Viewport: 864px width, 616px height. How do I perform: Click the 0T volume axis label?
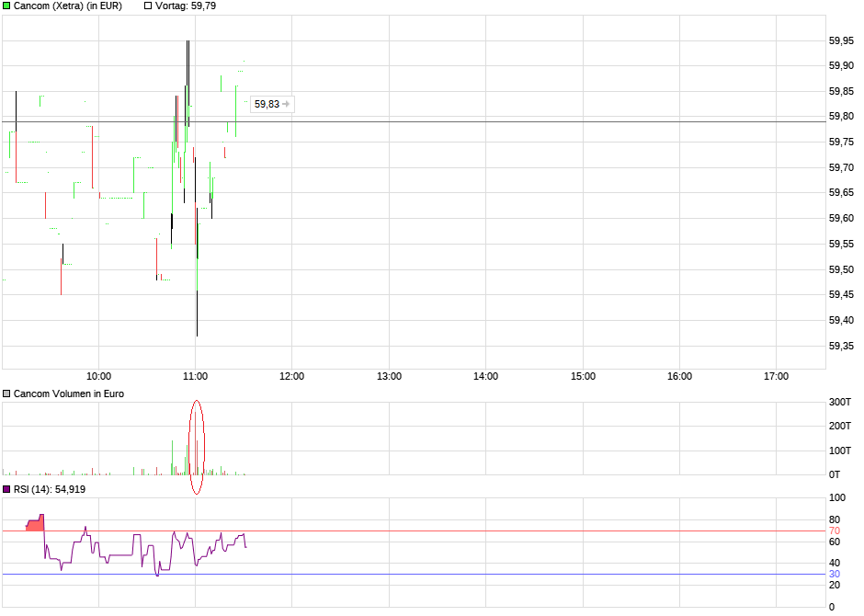coord(835,475)
